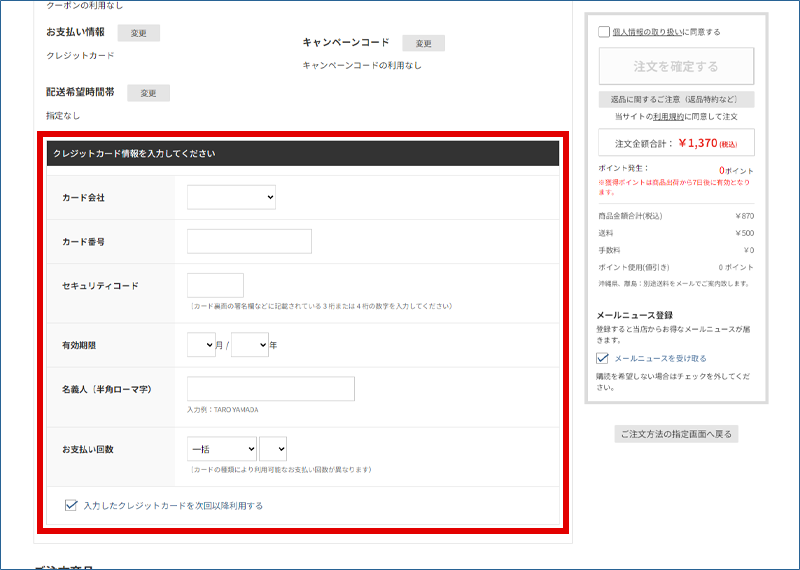The width and height of the screenshot is (800, 570).
Task: Focus the カード番号 input field
Action: pyautogui.click(x=249, y=241)
